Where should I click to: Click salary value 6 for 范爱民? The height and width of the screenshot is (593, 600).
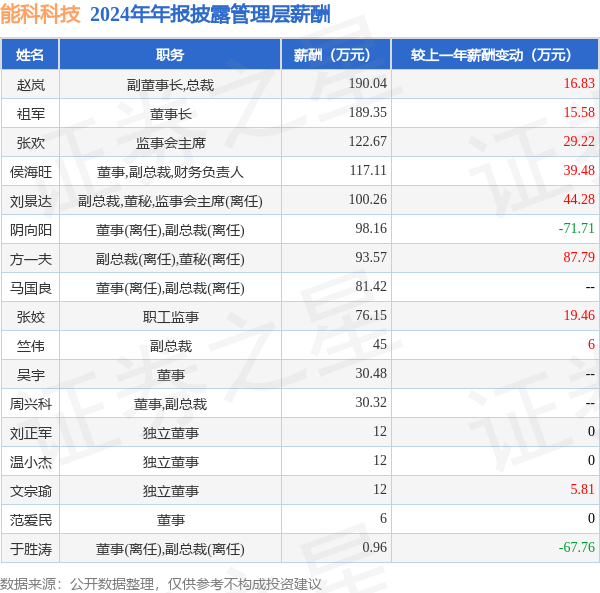tap(383, 518)
